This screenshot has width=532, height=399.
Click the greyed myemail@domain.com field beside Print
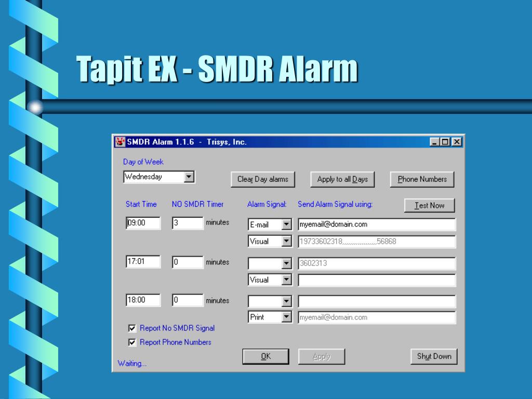click(x=377, y=317)
